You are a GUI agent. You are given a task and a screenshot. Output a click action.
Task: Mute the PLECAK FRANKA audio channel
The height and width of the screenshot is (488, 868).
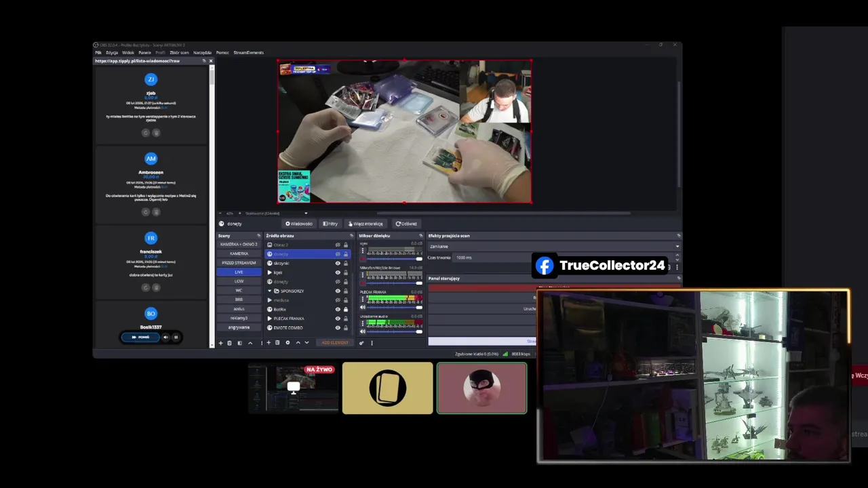click(363, 307)
